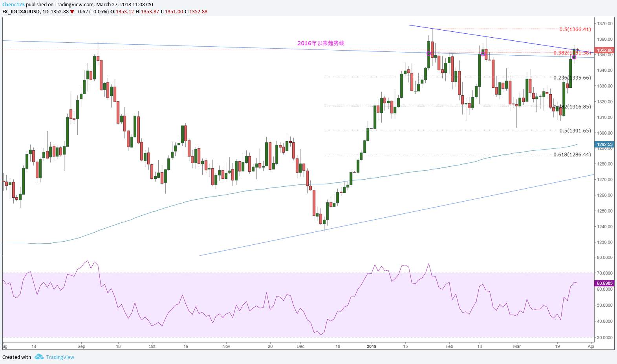
Task: Click the high price value H:1353.87
Action: 147,11
